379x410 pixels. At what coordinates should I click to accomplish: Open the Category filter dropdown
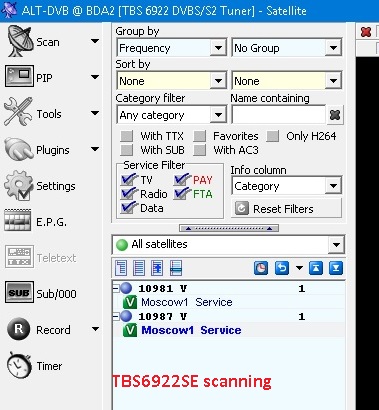pos(172,115)
